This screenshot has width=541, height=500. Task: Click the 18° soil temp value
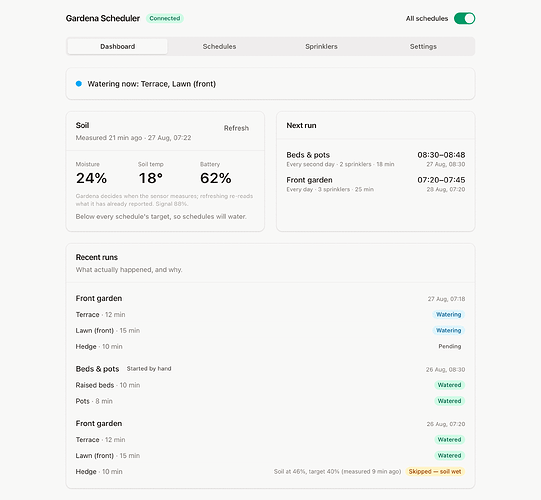(x=150, y=178)
